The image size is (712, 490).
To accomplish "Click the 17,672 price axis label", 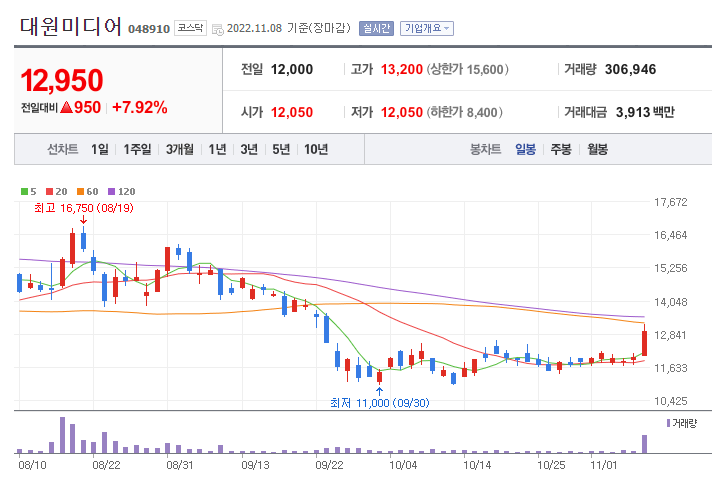I will [671, 202].
